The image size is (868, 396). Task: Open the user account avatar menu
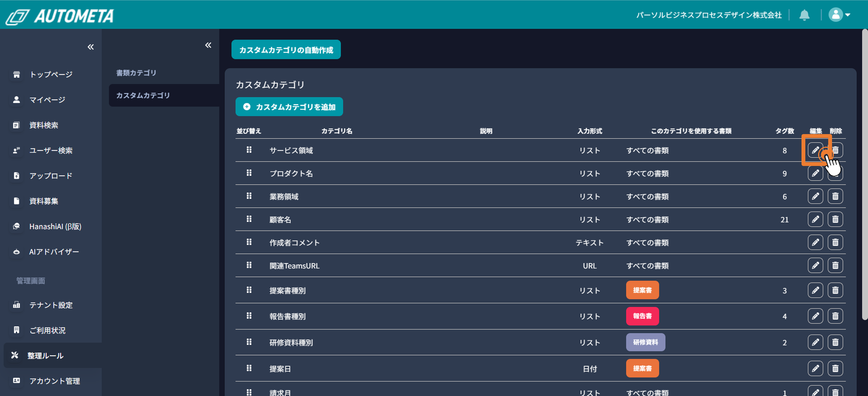[x=839, y=15]
